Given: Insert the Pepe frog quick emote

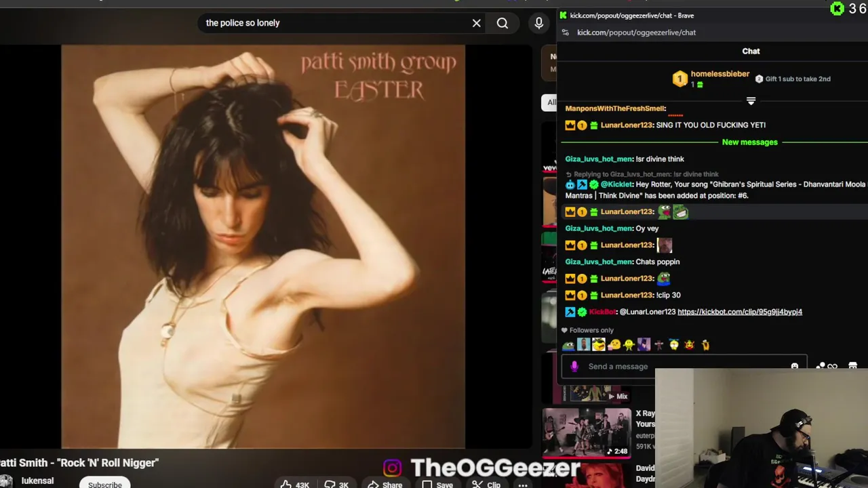Looking at the screenshot, I should [568, 345].
